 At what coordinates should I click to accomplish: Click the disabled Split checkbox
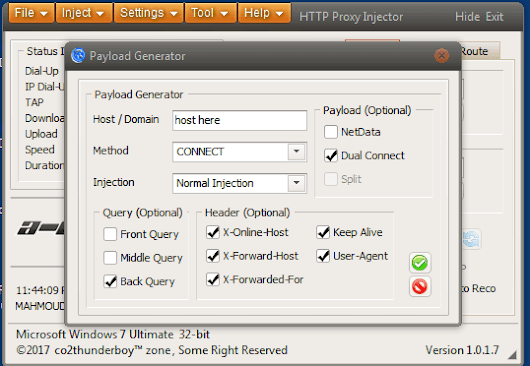pyautogui.click(x=331, y=179)
